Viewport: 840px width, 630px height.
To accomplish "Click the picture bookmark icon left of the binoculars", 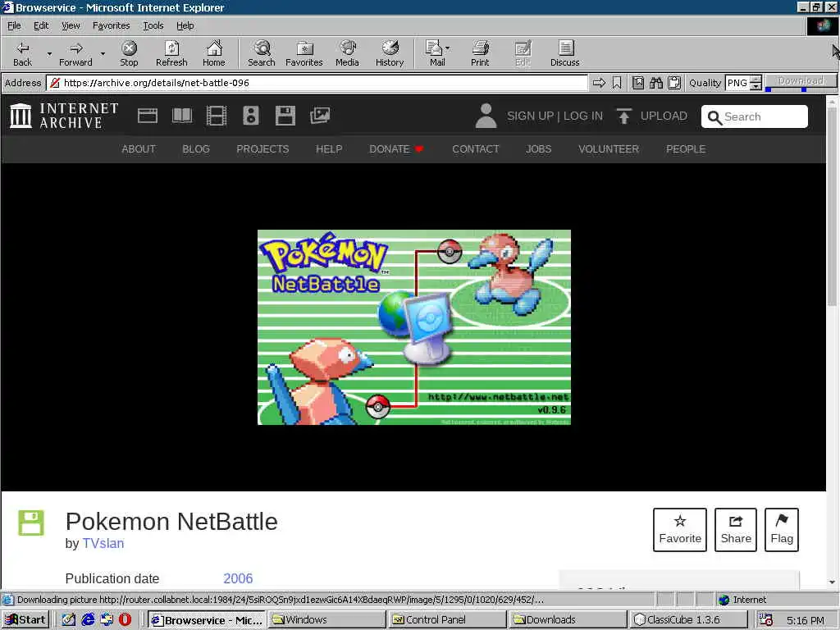I will pyautogui.click(x=638, y=83).
